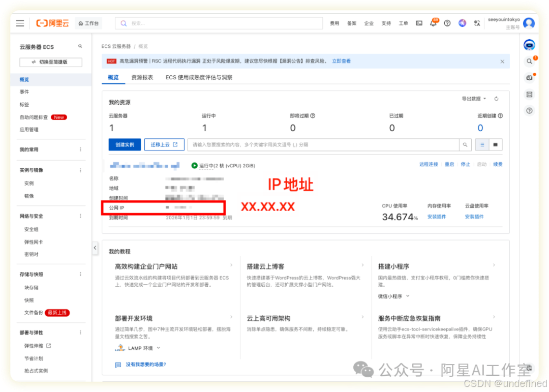Switch to the 资源报表 tab
Viewport: 549px width, 392px height.
[x=142, y=77]
